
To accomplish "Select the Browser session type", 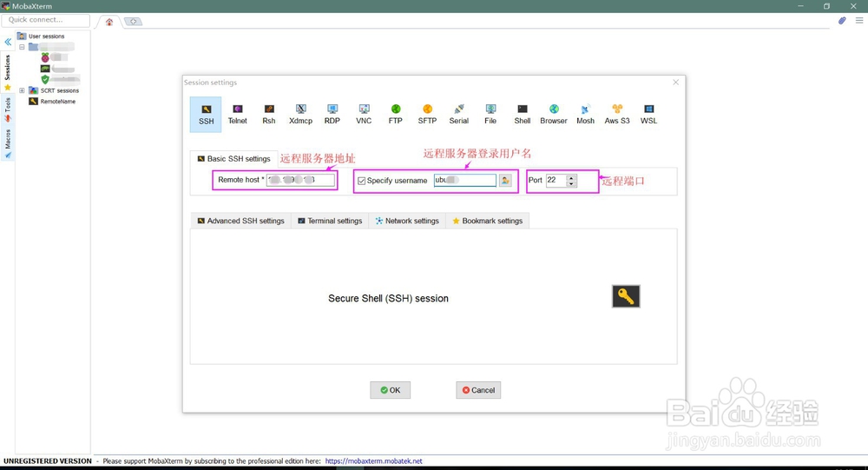I will point(554,114).
